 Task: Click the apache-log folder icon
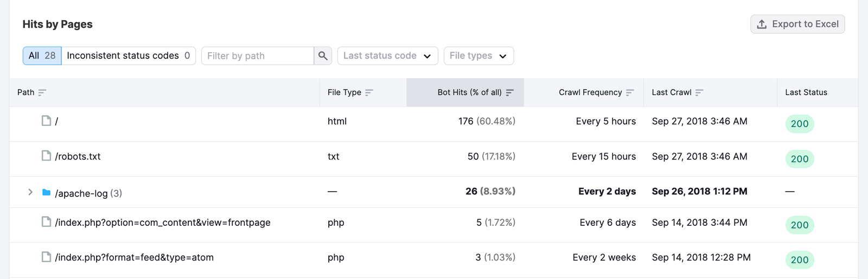[47, 192]
